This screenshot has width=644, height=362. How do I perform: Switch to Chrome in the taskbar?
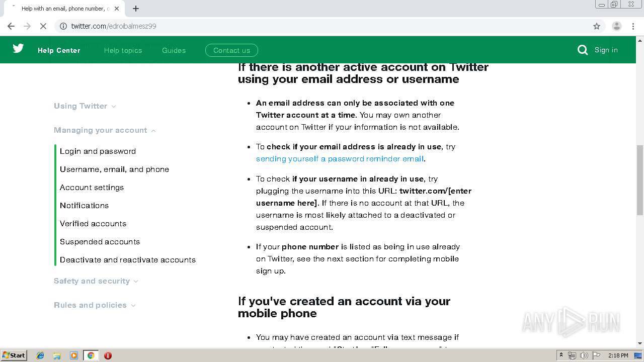(91, 355)
